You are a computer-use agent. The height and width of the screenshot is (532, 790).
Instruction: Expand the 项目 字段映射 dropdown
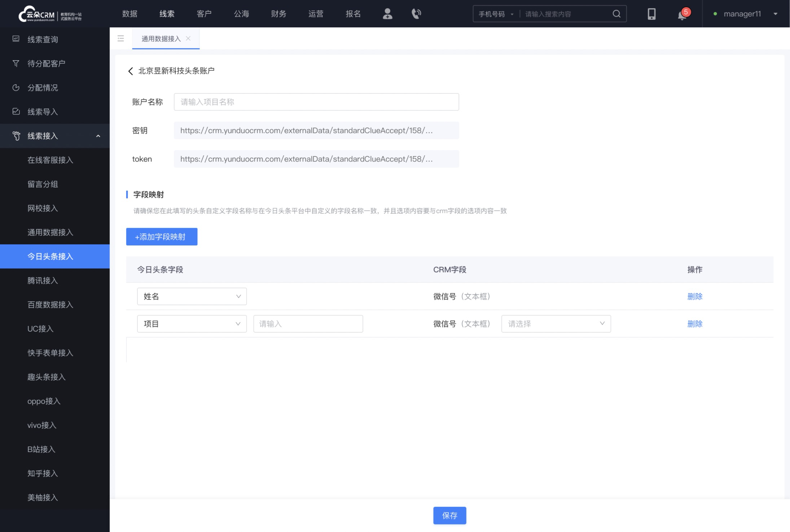pyautogui.click(x=190, y=324)
